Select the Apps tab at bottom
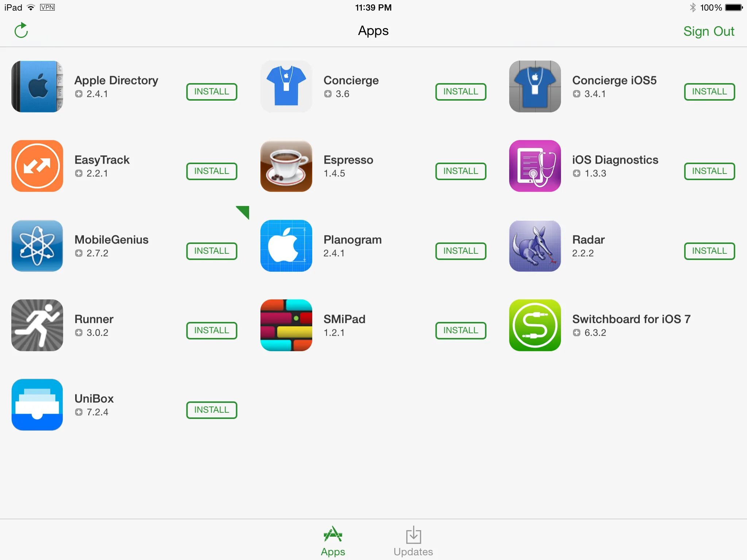This screenshot has width=747, height=560. [333, 541]
